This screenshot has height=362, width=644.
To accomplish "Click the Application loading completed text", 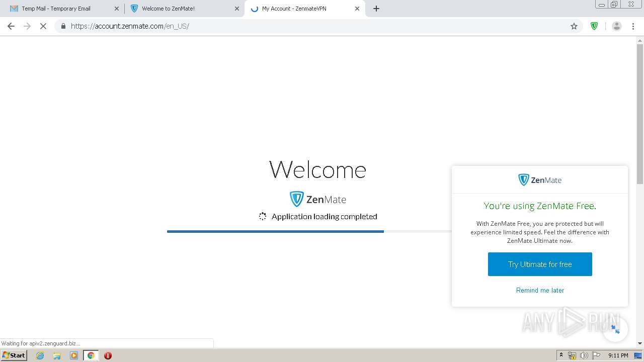I will pyautogui.click(x=325, y=217).
